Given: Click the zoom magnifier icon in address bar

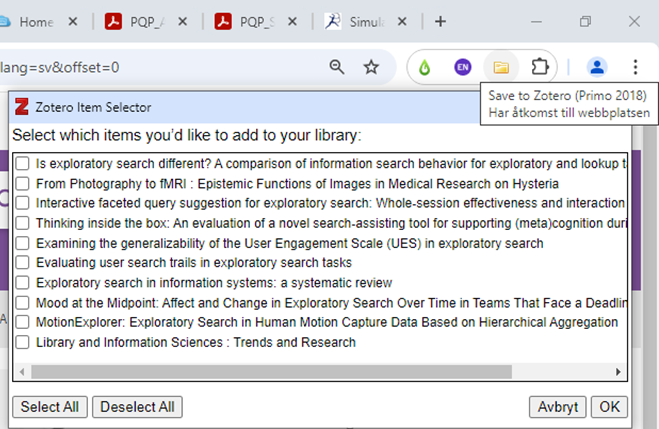Looking at the screenshot, I should tap(337, 67).
